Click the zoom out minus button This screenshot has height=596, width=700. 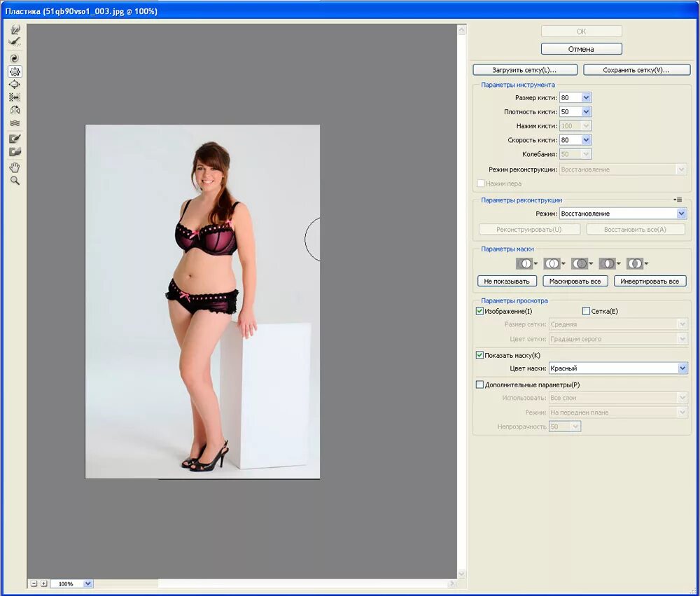34,583
